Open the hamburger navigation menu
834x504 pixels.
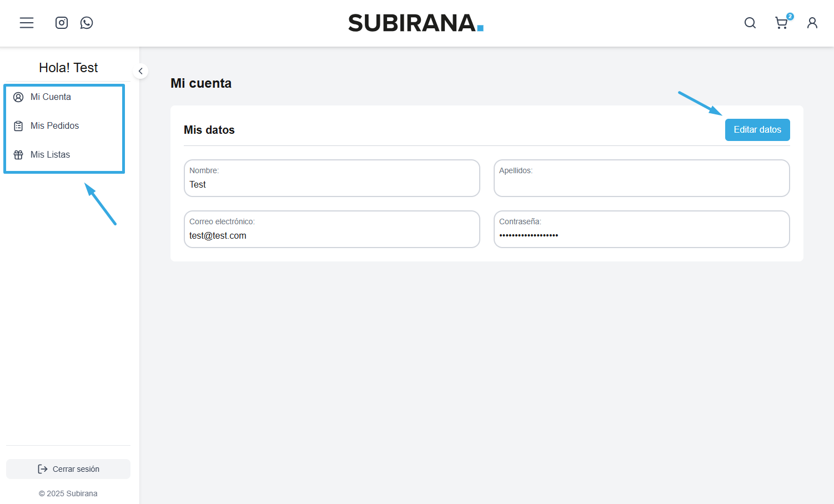click(27, 23)
